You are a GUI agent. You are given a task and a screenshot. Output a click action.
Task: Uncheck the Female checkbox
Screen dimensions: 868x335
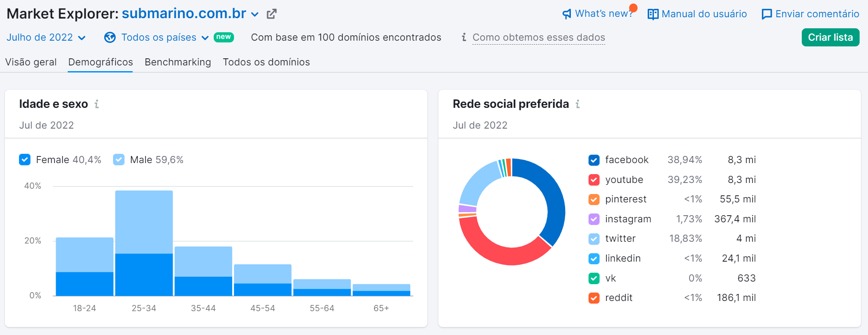25,160
